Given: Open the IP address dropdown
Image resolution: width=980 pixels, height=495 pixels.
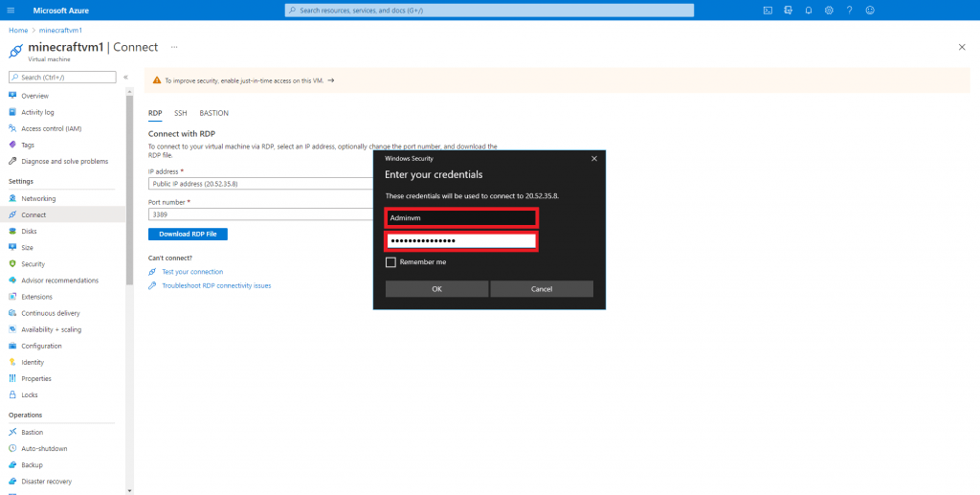Looking at the screenshot, I should pos(260,183).
